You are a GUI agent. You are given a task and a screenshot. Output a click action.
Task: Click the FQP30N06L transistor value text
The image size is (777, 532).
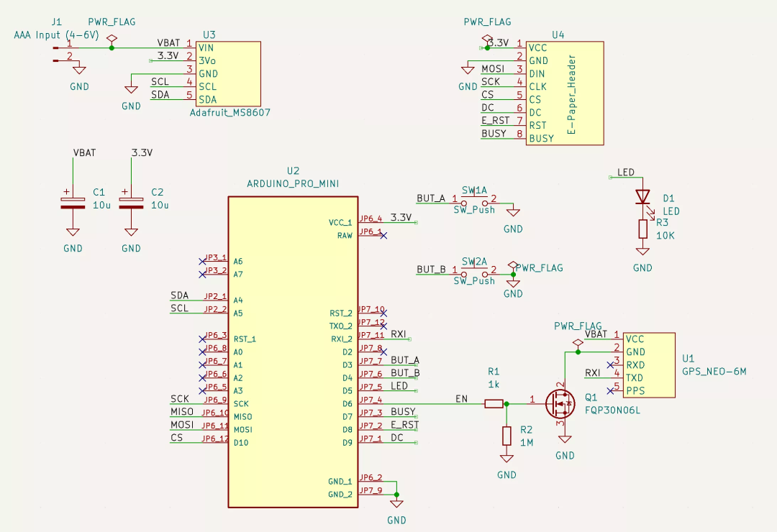(612, 411)
